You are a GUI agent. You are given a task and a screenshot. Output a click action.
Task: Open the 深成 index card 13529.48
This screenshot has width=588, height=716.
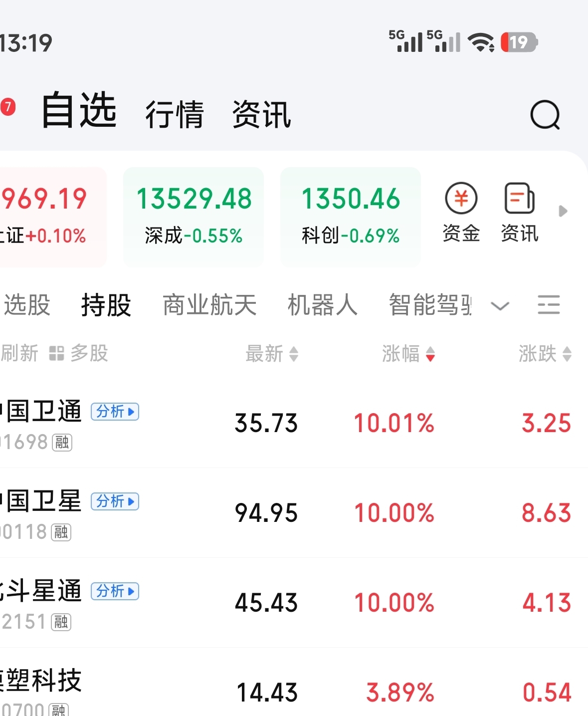tap(194, 217)
